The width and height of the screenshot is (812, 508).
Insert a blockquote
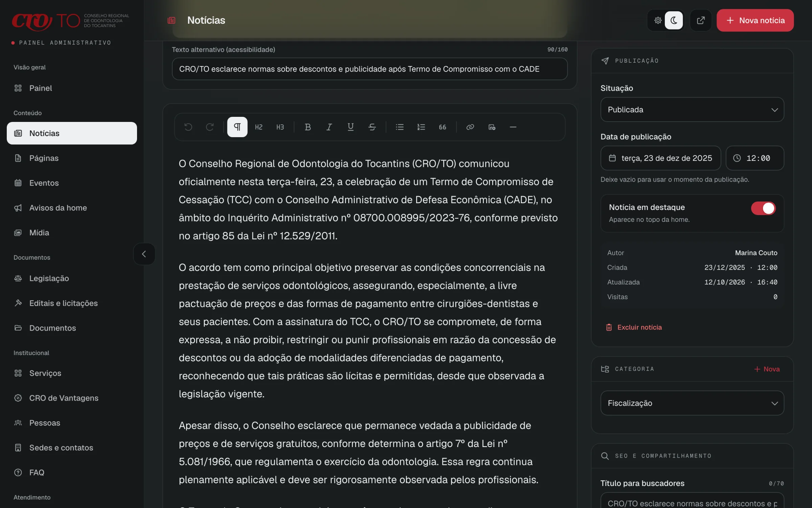[x=443, y=127]
